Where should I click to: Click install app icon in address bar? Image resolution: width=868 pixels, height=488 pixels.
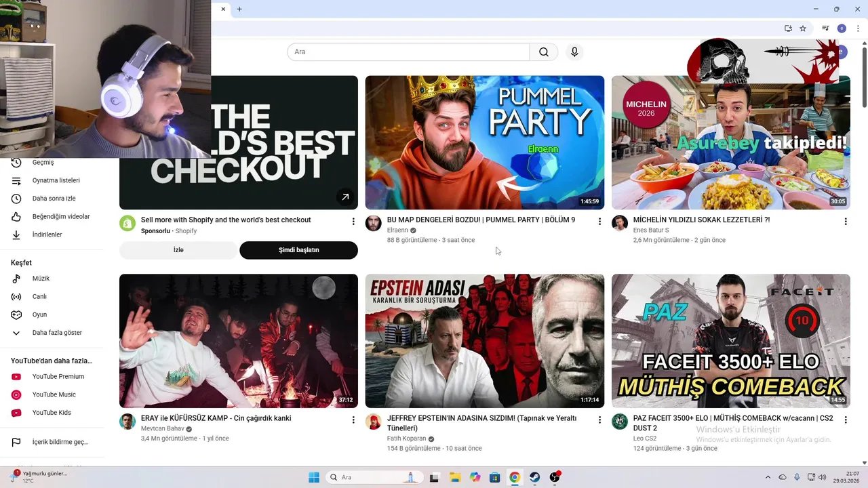pos(788,28)
